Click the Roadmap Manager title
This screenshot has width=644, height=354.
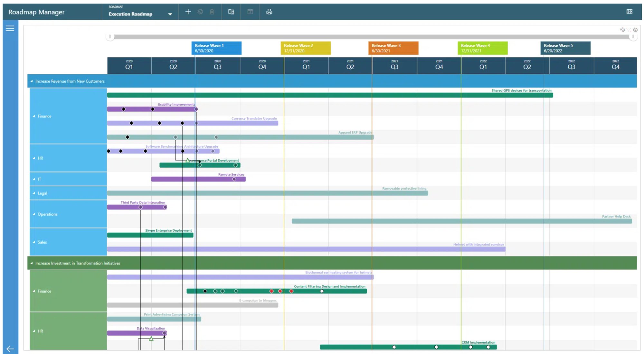[x=36, y=12]
